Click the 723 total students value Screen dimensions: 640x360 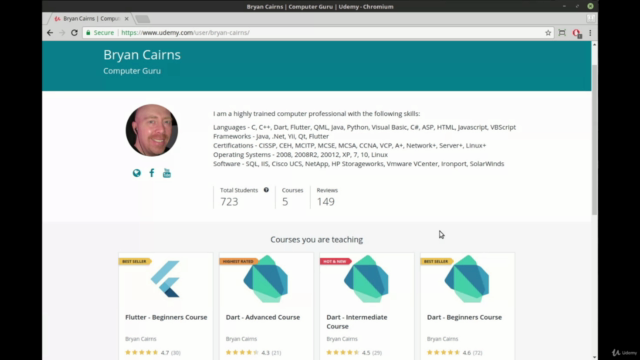pyautogui.click(x=229, y=202)
